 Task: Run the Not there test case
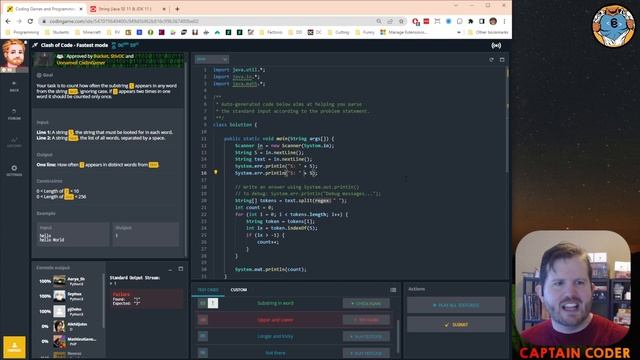[366, 353]
